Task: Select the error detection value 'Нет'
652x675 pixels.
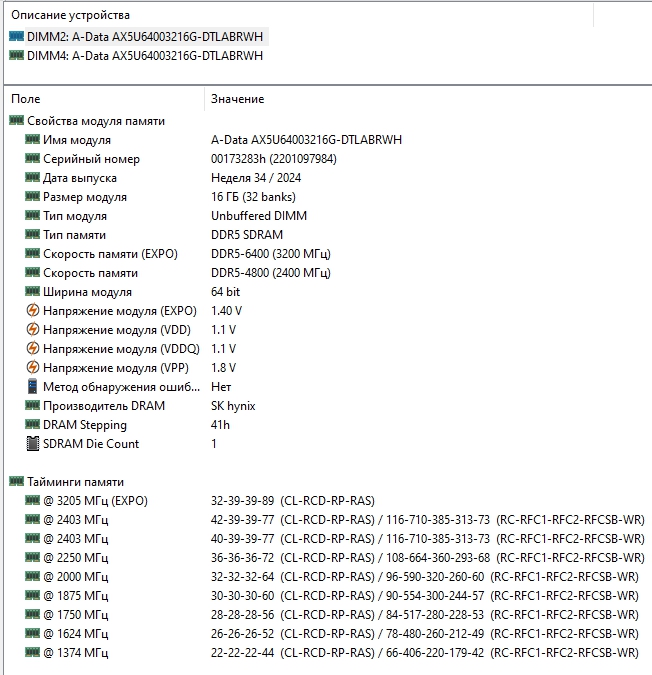Action: tap(221, 387)
